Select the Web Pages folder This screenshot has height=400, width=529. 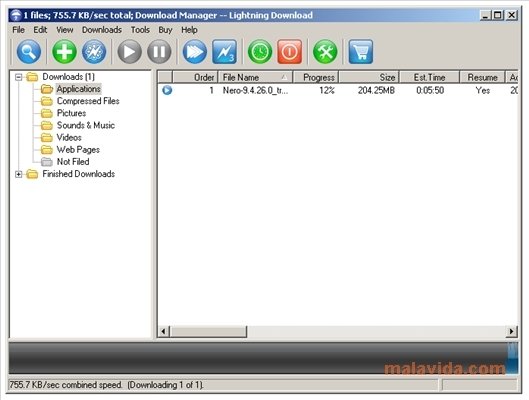pos(78,150)
